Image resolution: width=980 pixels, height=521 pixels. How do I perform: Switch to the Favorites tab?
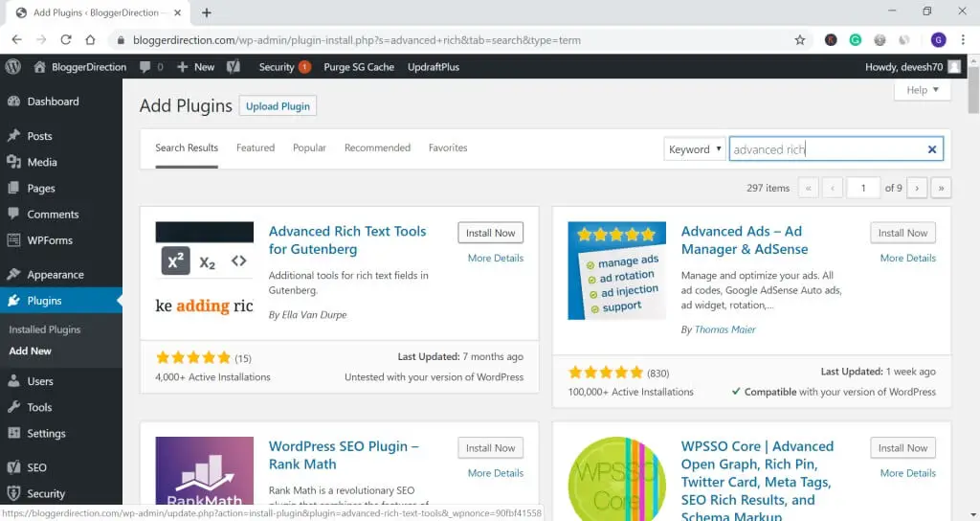[x=448, y=147]
